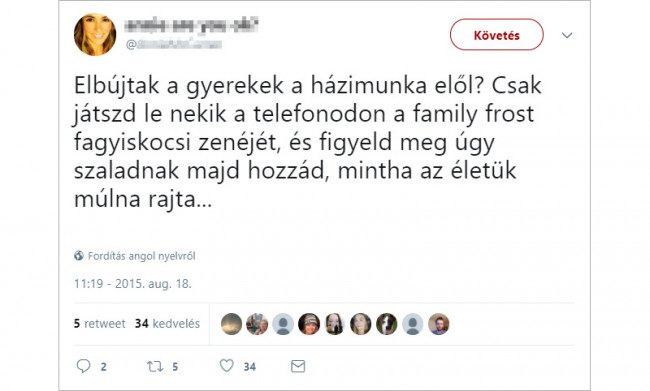The height and width of the screenshot is (391, 650).
Task: Click the Követés follow button
Action: (x=497, y=35)
